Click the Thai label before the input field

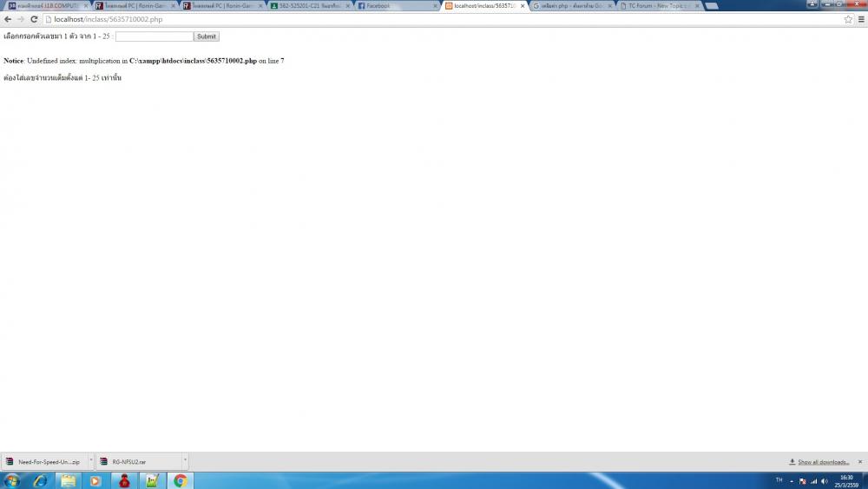(58, 36)
